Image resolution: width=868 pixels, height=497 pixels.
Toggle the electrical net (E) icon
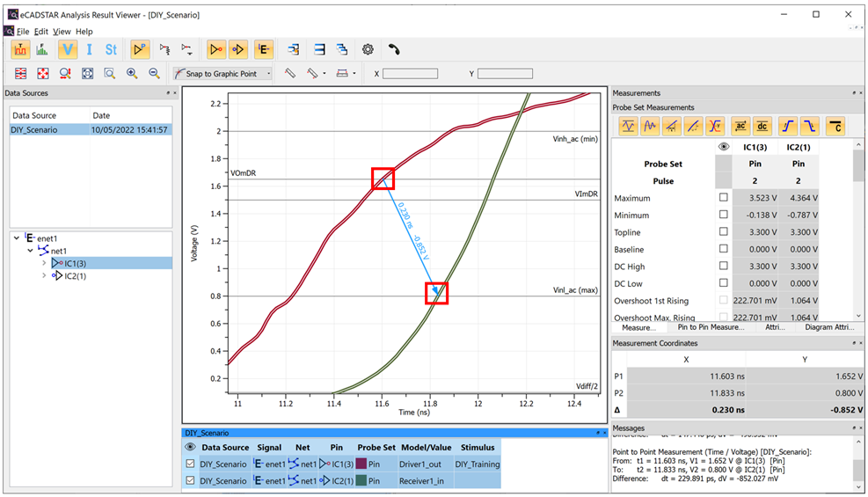coord(264,50)
